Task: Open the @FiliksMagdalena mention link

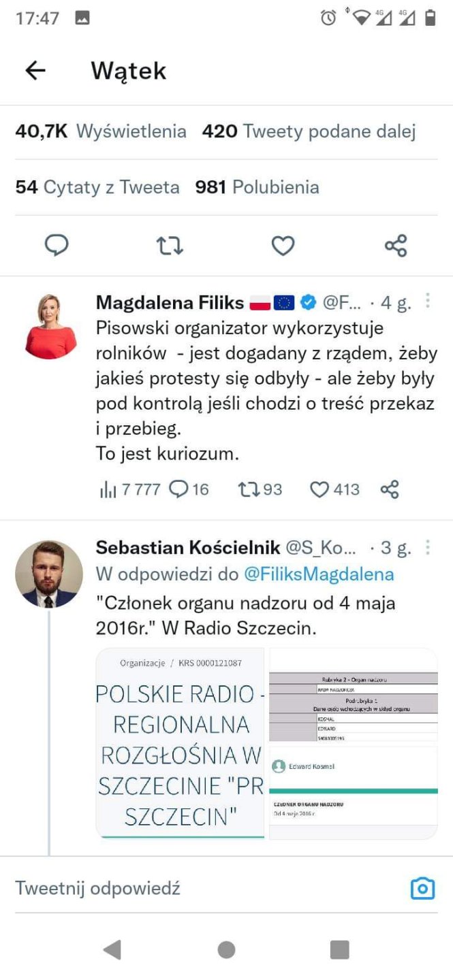Action: [319, 574]
